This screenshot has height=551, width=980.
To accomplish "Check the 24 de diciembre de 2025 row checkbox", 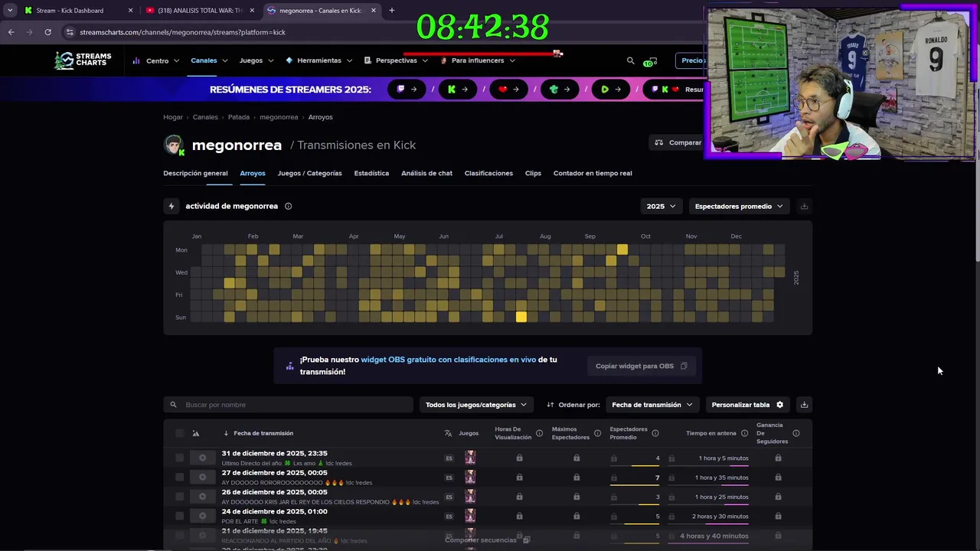I will (179, 516).
